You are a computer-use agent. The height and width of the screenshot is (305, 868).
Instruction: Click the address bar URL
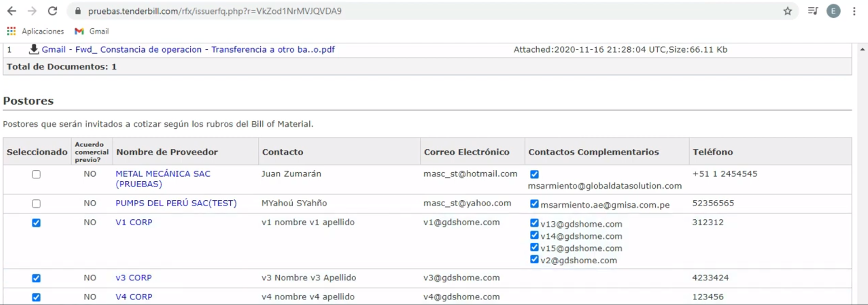tap(215, 11)
